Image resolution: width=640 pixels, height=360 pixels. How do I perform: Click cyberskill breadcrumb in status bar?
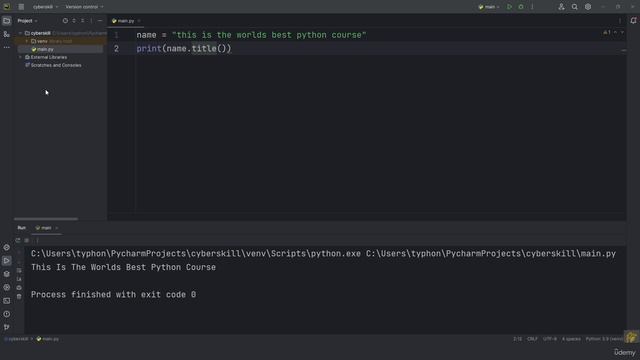(x=18, y=339)
